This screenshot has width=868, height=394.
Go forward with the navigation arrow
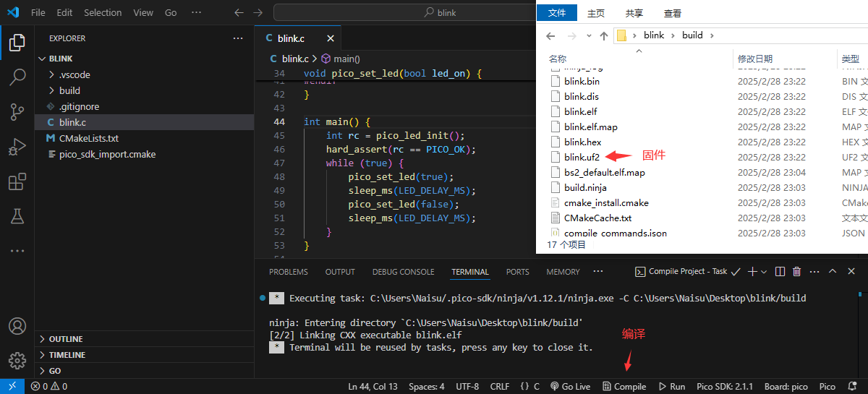[x=259, y=12]
